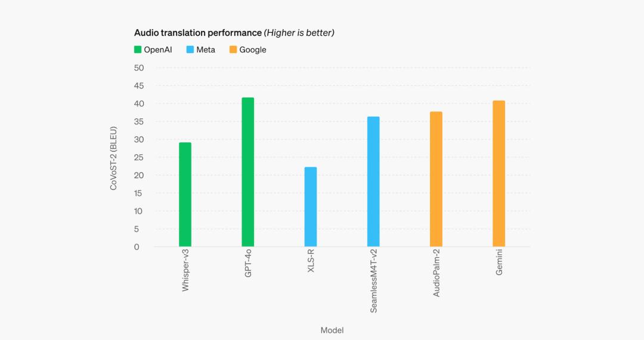Click the XLS-R blue bar
644x340 pixels.
[x=311, y=207]
